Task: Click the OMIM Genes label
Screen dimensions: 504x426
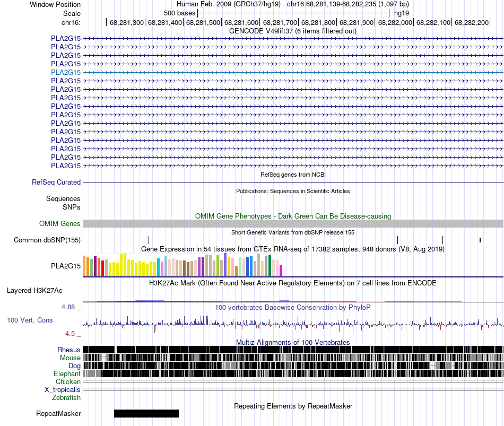Action: pyautogui.click(x=59, y=223)
